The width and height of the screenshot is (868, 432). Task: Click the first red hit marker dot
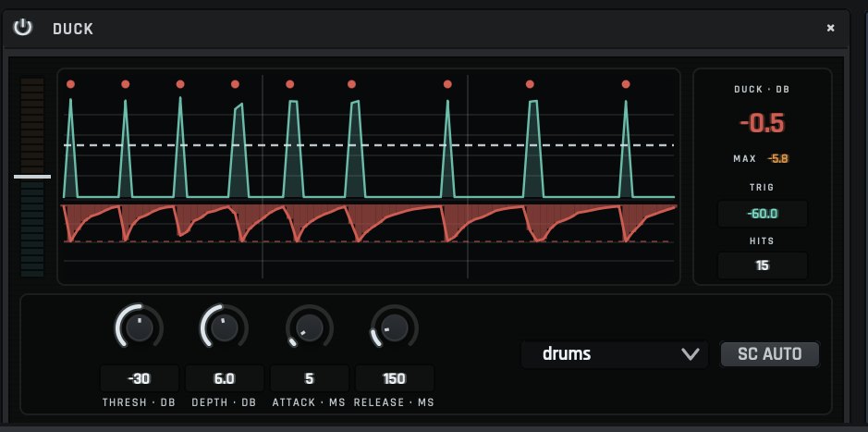[x=70, y=84]
